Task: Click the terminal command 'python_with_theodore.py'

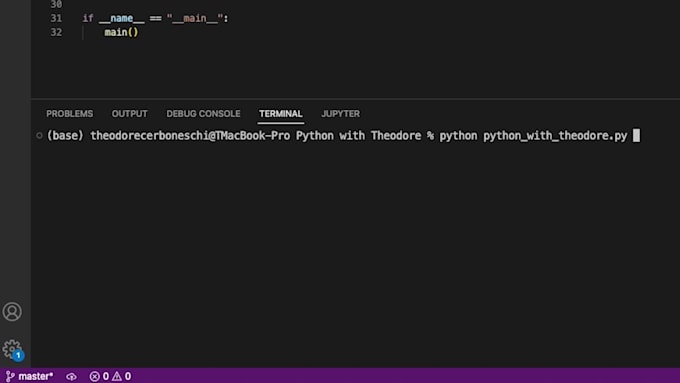Action: [x=555, y=136]
